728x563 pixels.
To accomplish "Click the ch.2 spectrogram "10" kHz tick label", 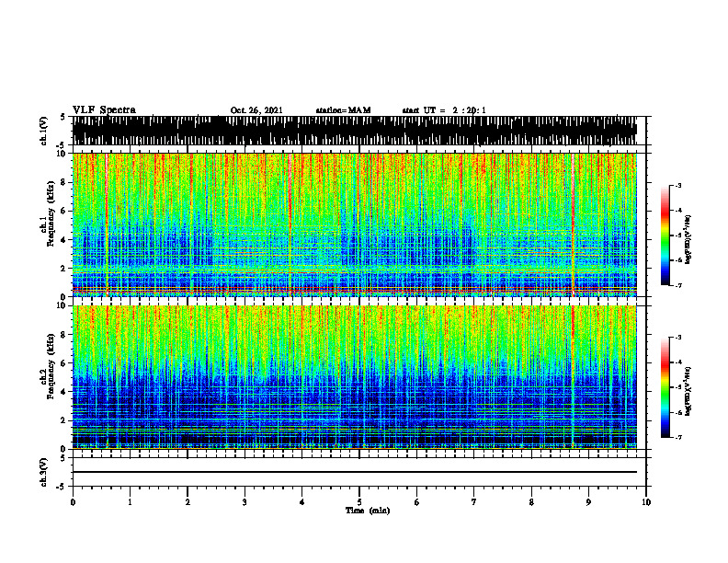I will click(62, 305).
